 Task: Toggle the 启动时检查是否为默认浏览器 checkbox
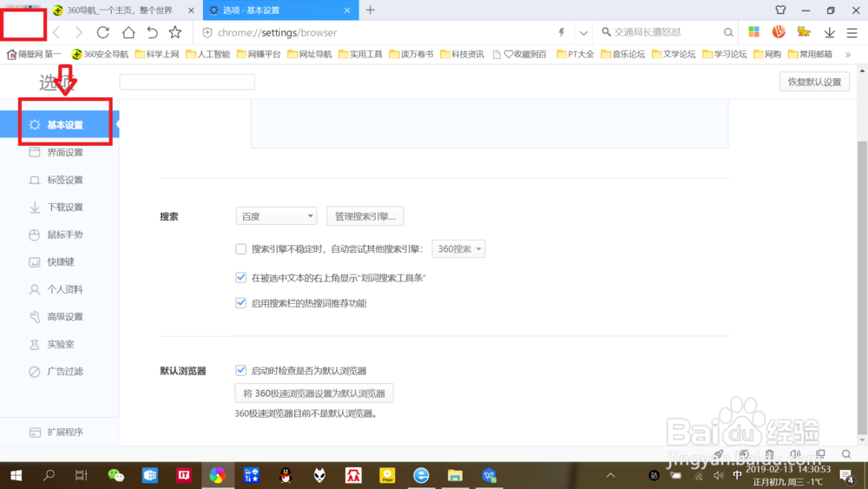point(240,371)
